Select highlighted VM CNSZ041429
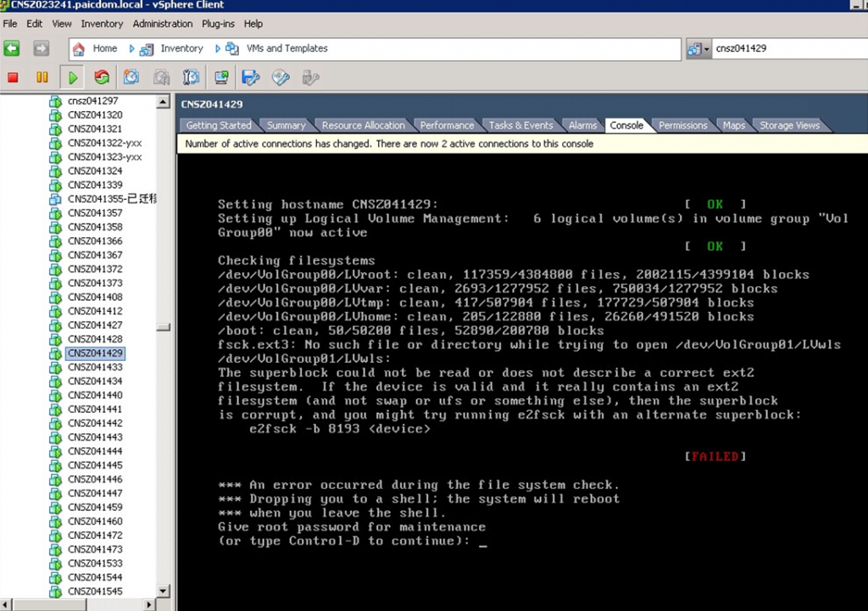 pos(95,353)
